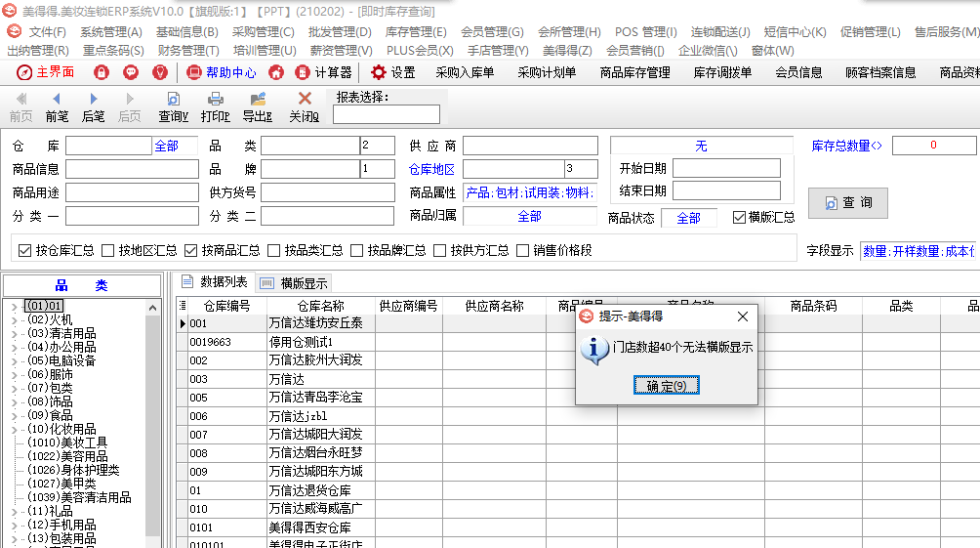Click the 导出 export icon
This screenshot has width=980, height=548.
[258, 107]
